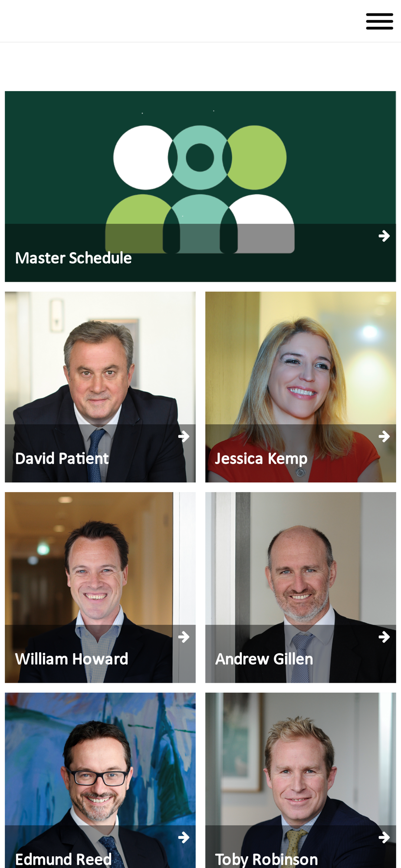Select the Jessica Kemp name label

(x=261, y=459)
